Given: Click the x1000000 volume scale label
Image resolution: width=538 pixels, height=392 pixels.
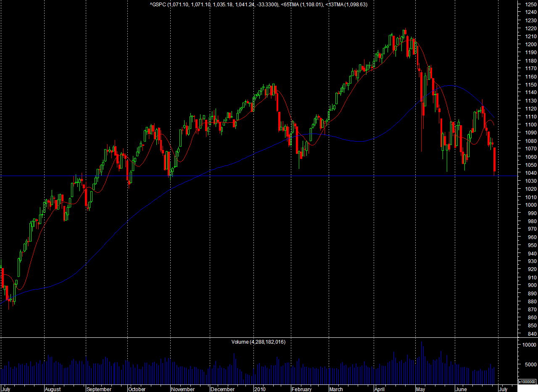Looking at the screenshot, I should click(527, 382).
